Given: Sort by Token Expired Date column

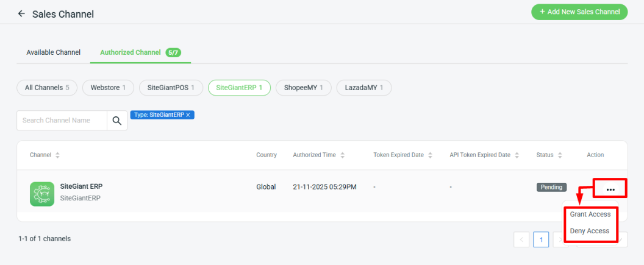Looking at the screenshot, I should click(x=431, y=155).
